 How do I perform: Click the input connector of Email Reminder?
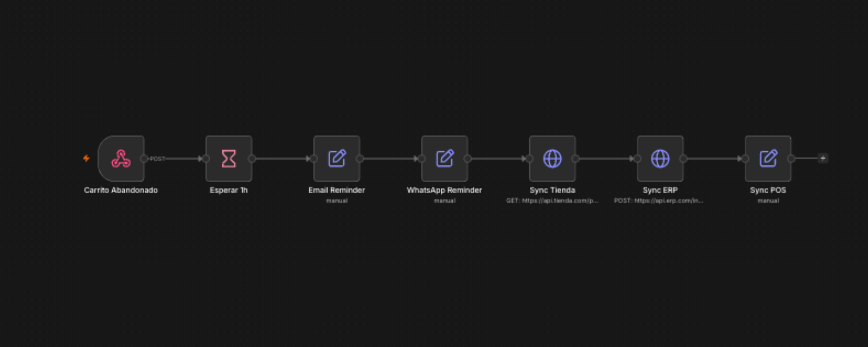pyautogui.click(x=313, y=159)
